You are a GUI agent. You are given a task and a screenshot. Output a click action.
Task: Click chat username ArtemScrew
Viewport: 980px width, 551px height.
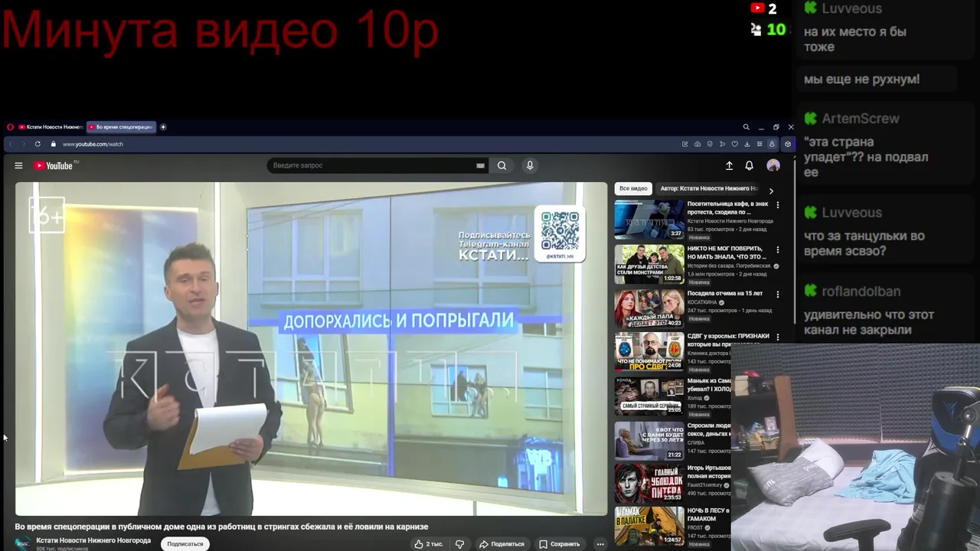click(861, 119)
